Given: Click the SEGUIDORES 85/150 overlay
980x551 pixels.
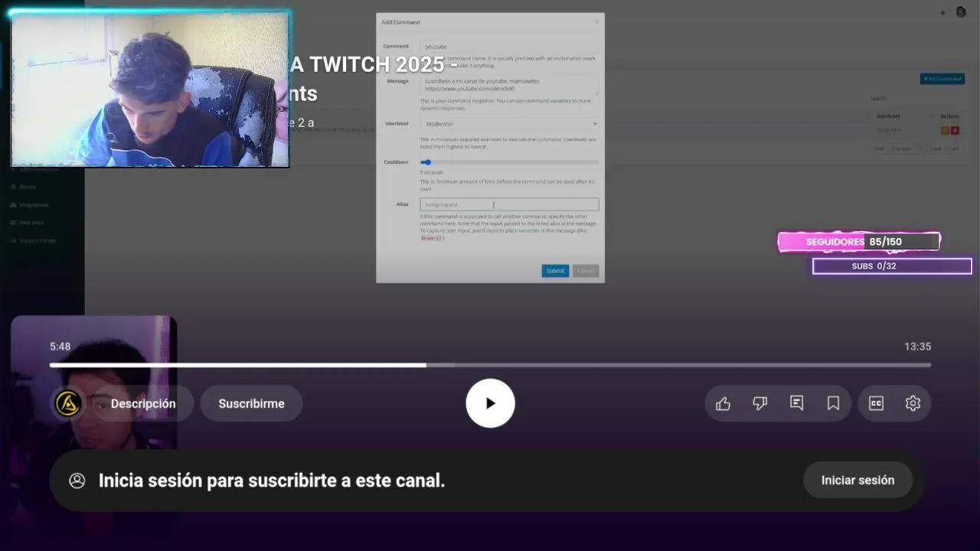Looking at the screenshot, I should coord(859,242).
